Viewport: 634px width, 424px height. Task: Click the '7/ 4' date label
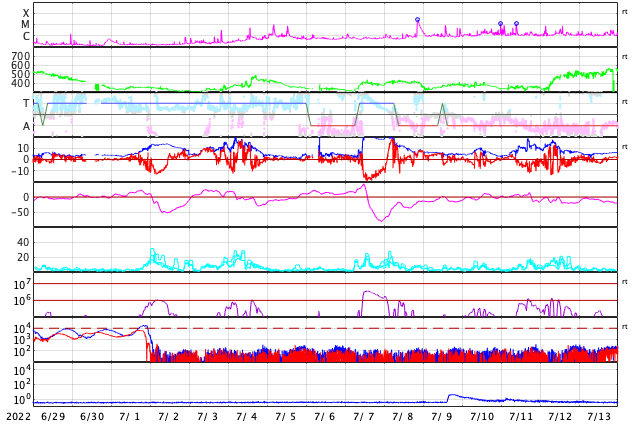[x=247, y=416]
